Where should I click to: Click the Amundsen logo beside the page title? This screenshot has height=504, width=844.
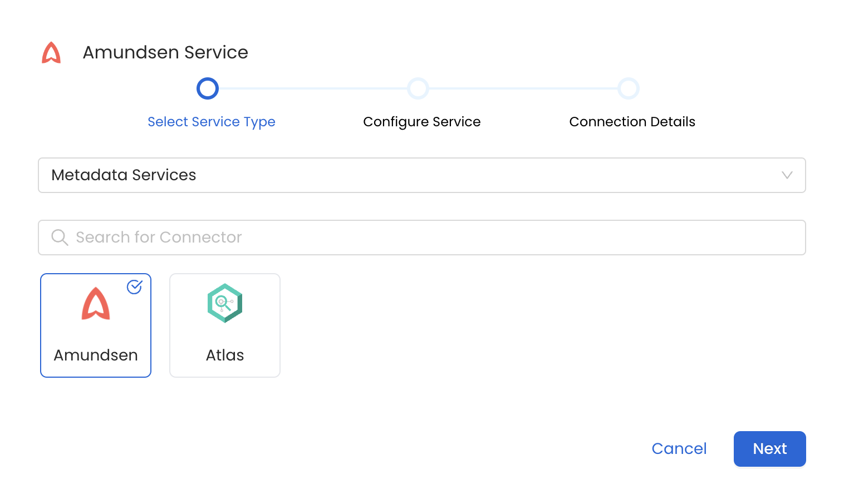[x=51, y=53]
